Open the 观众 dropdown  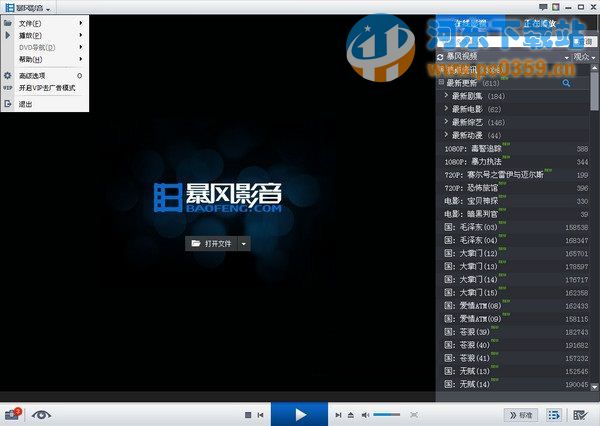coord(584,57)
